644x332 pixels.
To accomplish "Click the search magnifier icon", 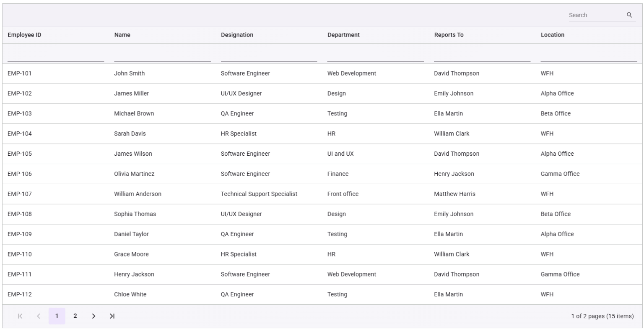I will 630,15.
